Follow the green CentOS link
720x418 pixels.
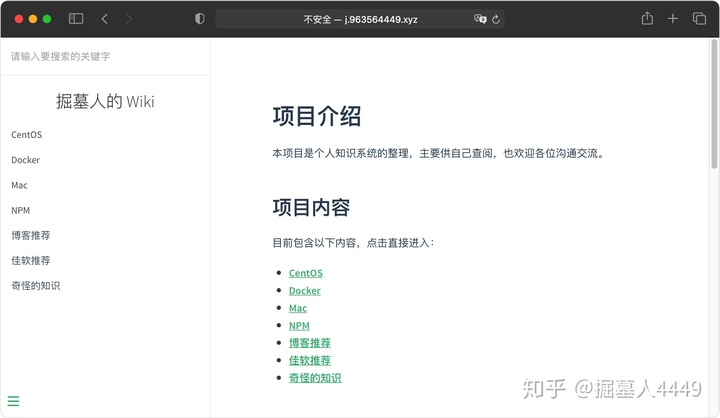point(306,273)
